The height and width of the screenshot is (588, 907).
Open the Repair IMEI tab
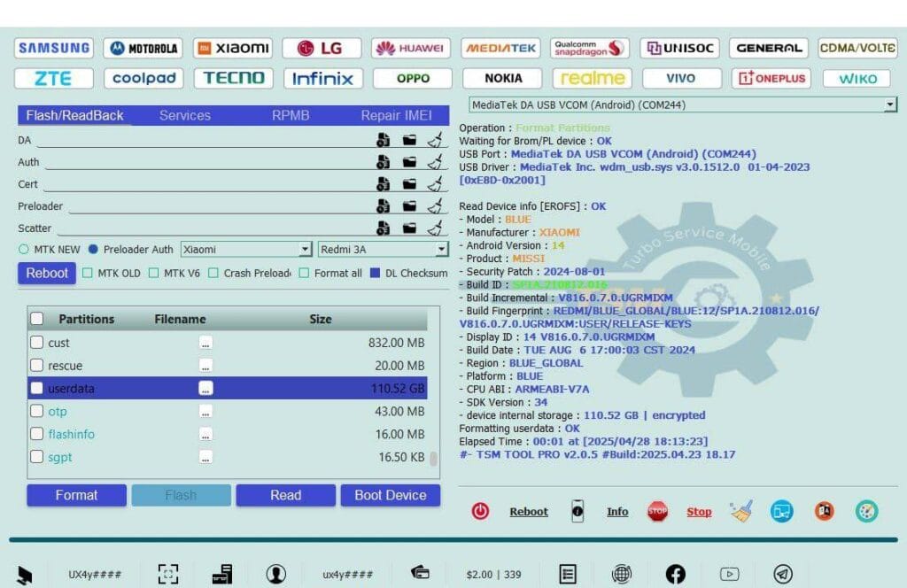point(396,116)
